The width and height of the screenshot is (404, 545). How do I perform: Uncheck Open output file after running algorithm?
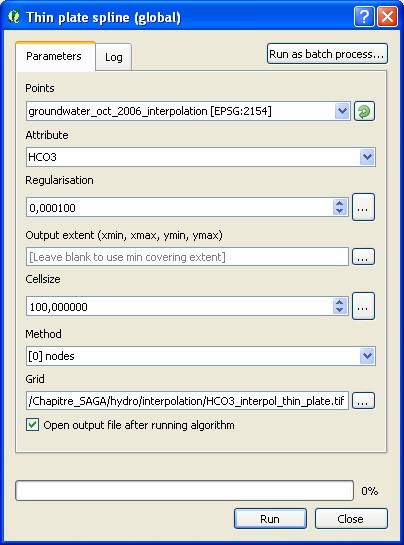tap(32, 425)
